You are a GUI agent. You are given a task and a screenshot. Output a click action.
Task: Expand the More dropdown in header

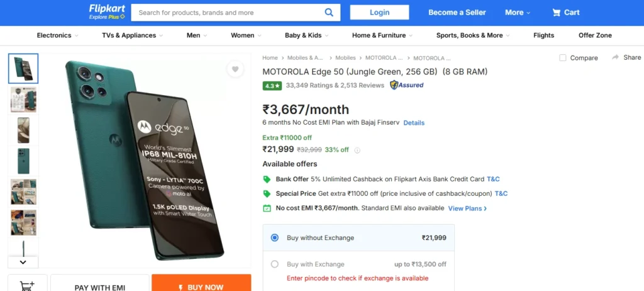pyautogui.click(x=518, y=13)
